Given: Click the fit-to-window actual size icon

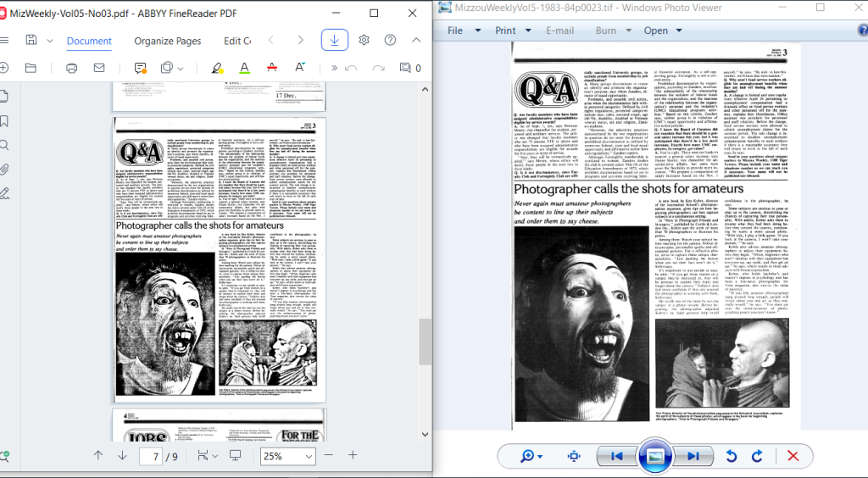Looking at the screenshot, I should [x=574, y=457].
